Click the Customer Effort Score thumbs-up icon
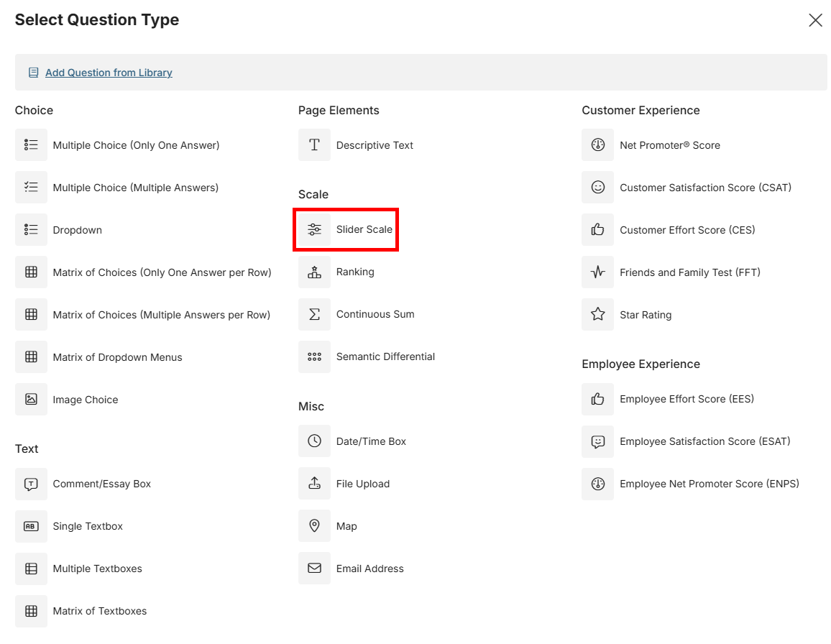831x644 pixels. coord(598,229)
